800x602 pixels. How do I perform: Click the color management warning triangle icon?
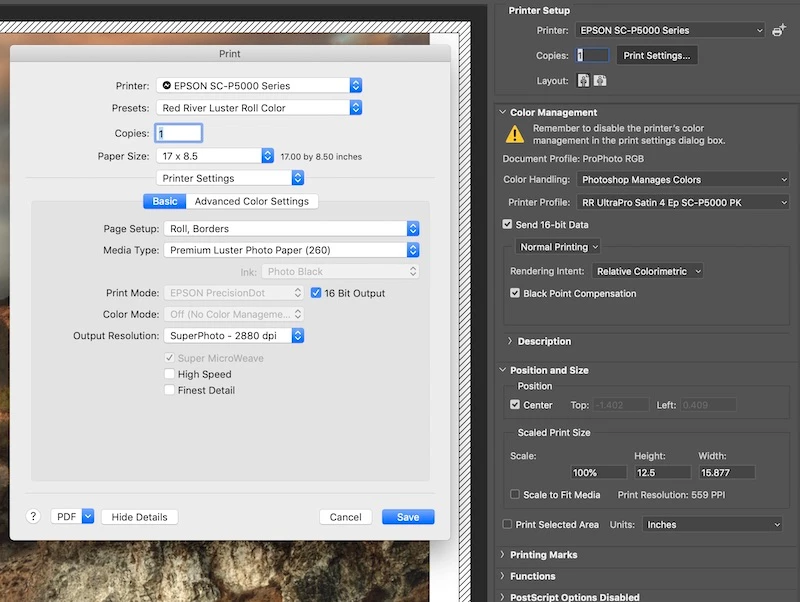[x=515, y=134]
